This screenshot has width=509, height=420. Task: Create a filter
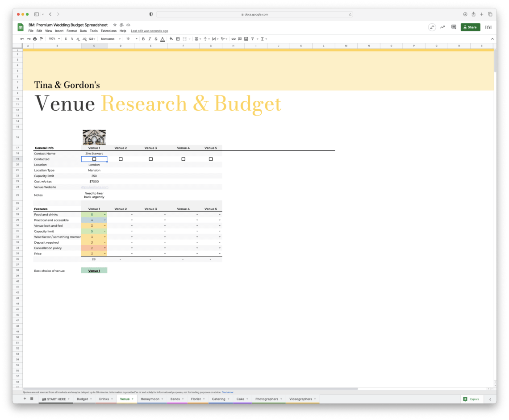click(253, 39)
